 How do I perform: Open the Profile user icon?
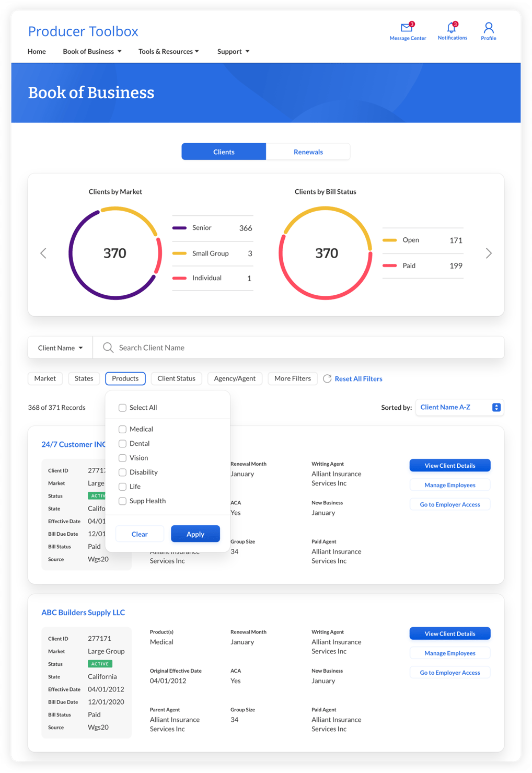(x=489, y=27)
